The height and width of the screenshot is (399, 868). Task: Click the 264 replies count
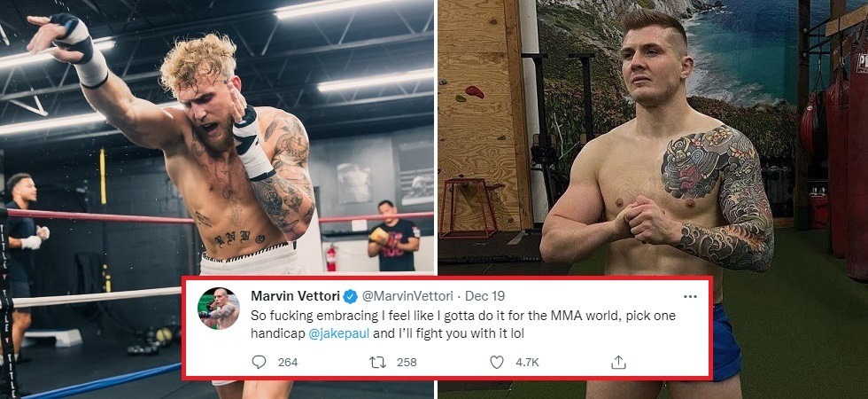click(x=288, y=362)
